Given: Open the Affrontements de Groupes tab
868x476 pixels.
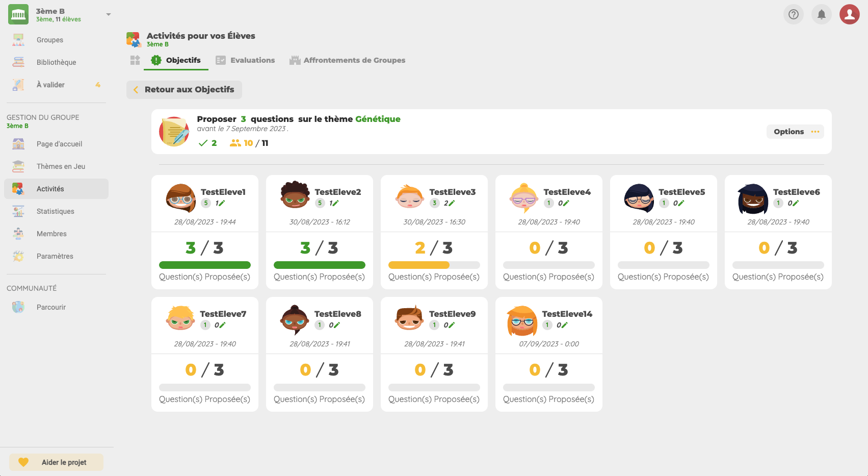Looking at the screenshot, I should [x=348, y=60].
